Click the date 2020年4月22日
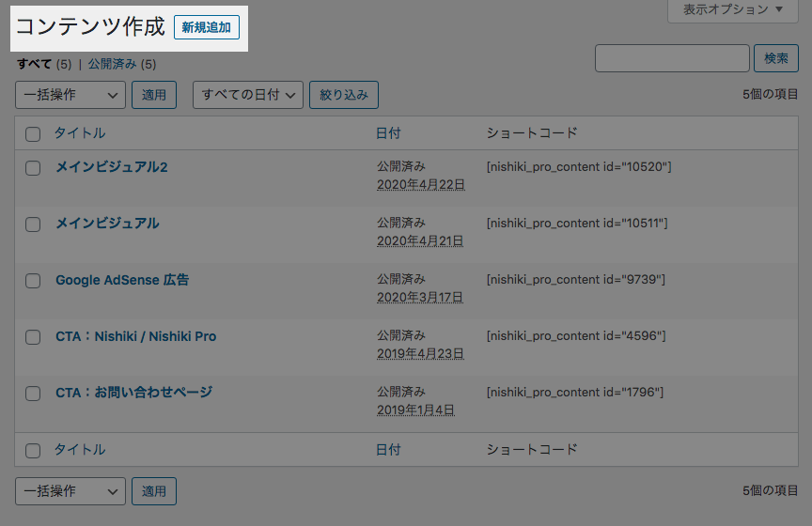 click(x=421, y=185)
